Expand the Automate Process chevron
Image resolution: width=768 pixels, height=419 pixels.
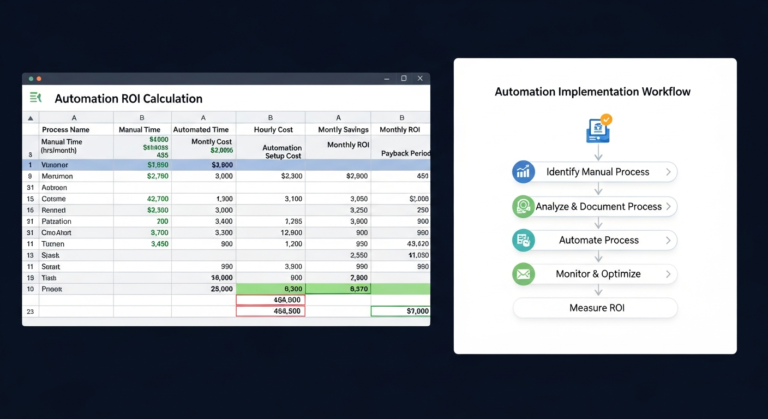coord(668,240)
